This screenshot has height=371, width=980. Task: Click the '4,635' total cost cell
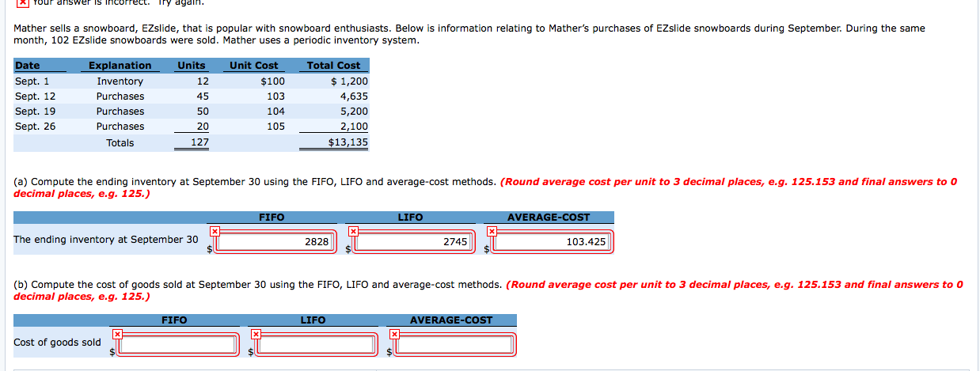click(x=354, y=97)
